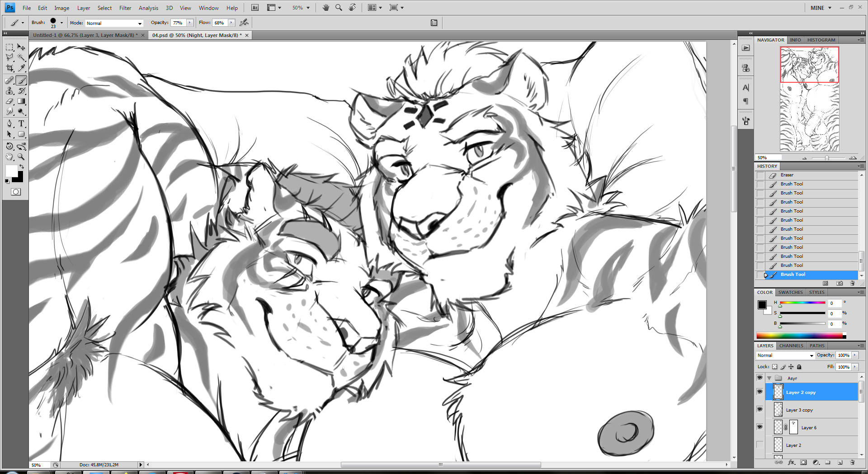This screenshot has height=474, width=868.
Task: Switch to the Eraser tool
Action: [x=9, y=101]
